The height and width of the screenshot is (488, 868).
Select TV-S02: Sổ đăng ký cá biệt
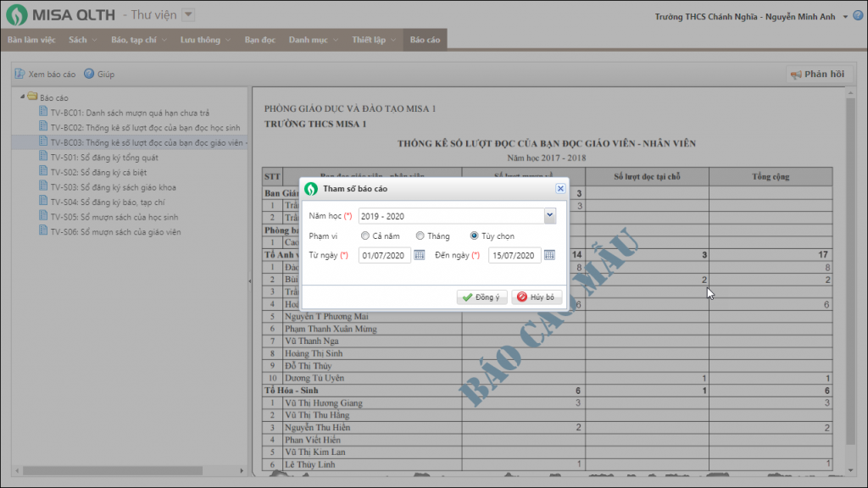(x=98, y=172)
